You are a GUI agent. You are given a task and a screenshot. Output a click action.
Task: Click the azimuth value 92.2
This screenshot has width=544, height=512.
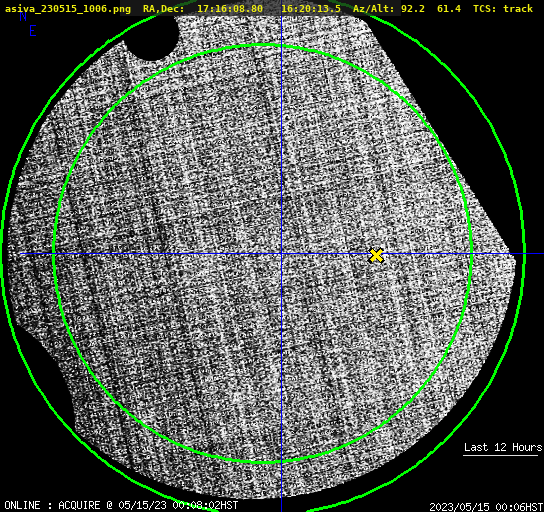(x=413, y=9)
